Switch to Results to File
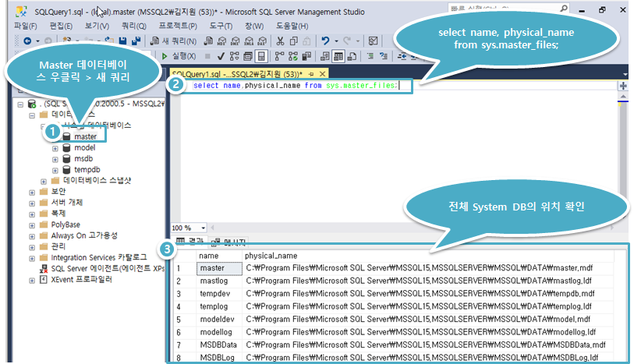 pyautogui.click(x=352, y=56)
